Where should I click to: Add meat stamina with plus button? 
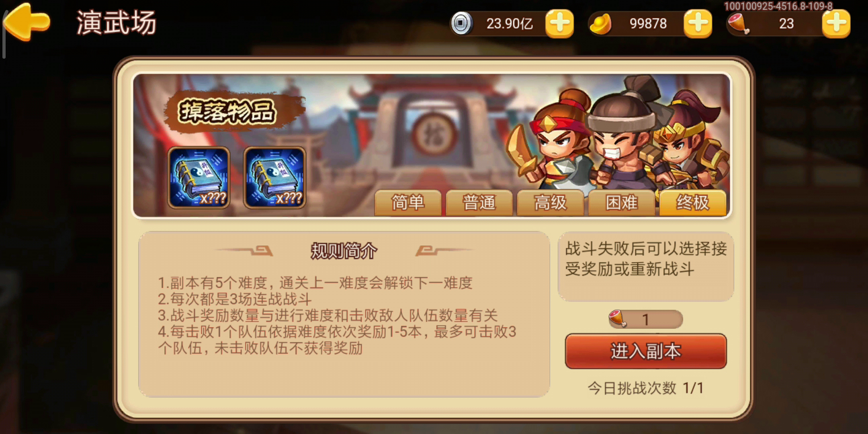(836, 24)
